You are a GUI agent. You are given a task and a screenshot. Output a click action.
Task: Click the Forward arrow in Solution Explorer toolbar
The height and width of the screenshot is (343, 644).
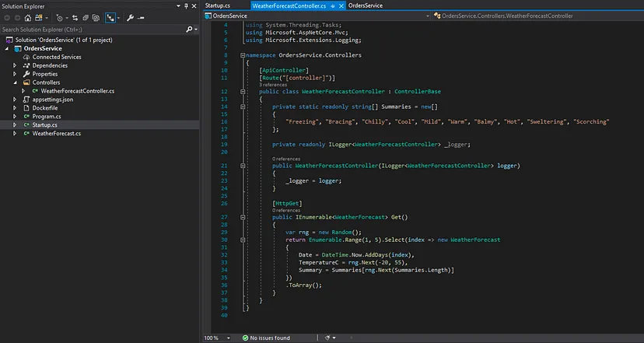point(17,18)
